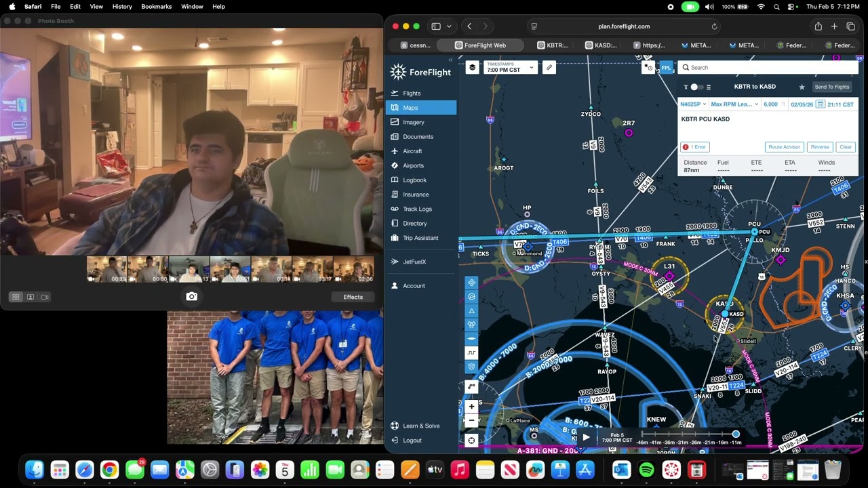Click the Send To Flights button
Viewport: 868px width, 488px height.
[x=832, y=87]
